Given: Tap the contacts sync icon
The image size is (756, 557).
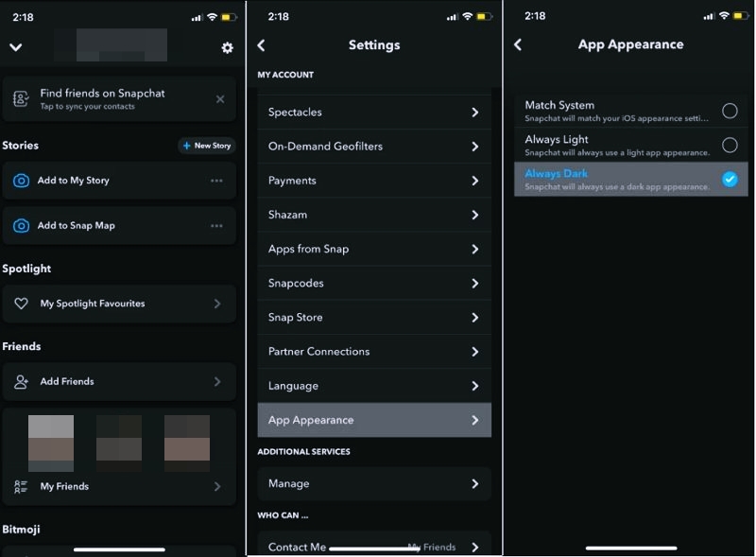Looking at the screenshot, I should coord(21,98).
